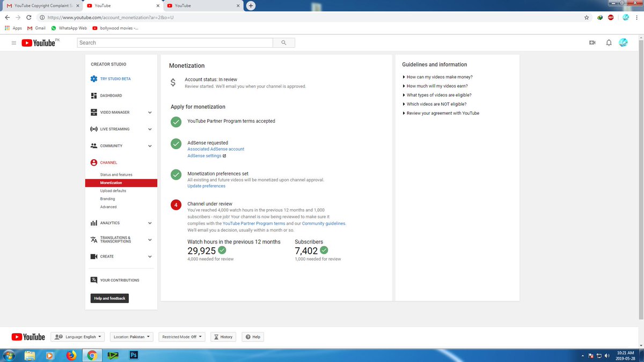
Task: Expand the Video Manager section
Action: pos(150,113)
